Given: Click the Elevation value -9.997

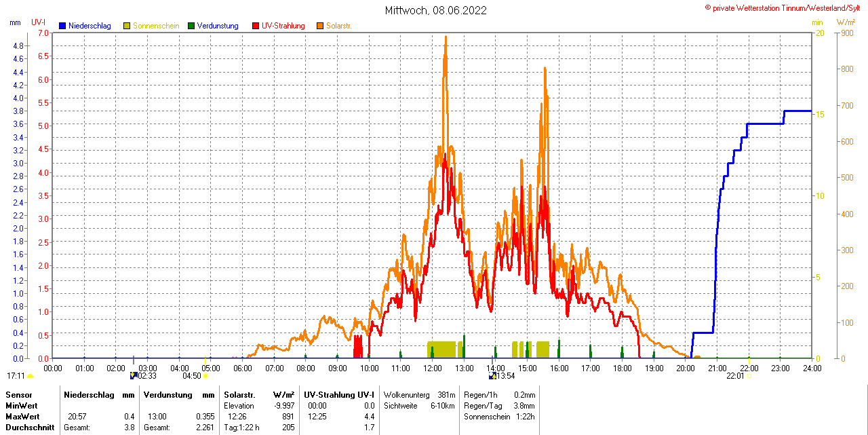Looking at the screenshot, I should point(283,406).
